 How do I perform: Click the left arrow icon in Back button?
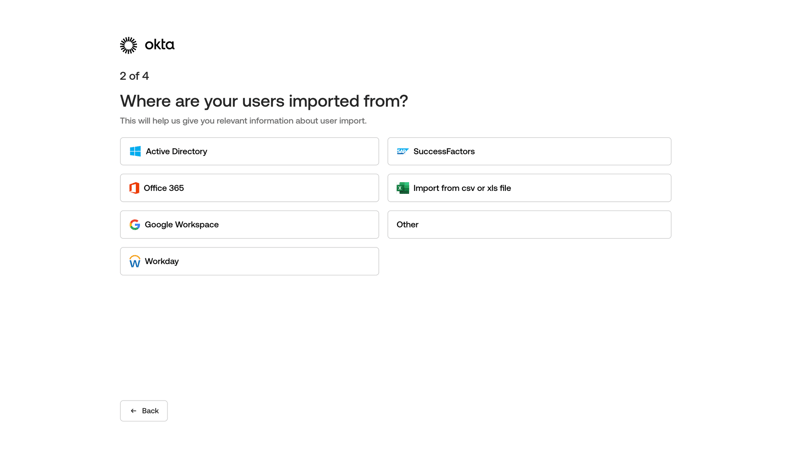(x=133, y=411)
